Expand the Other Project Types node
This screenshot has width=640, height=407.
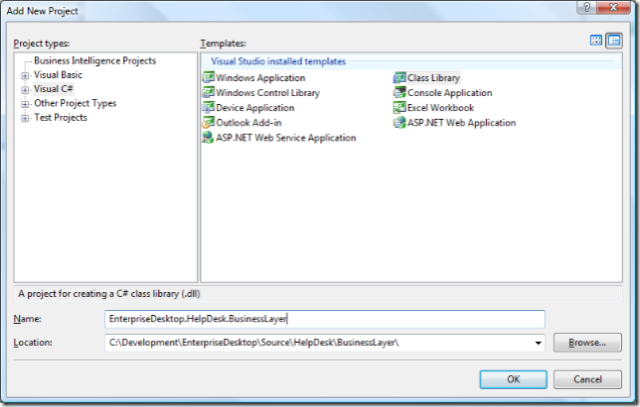point(25,104)
